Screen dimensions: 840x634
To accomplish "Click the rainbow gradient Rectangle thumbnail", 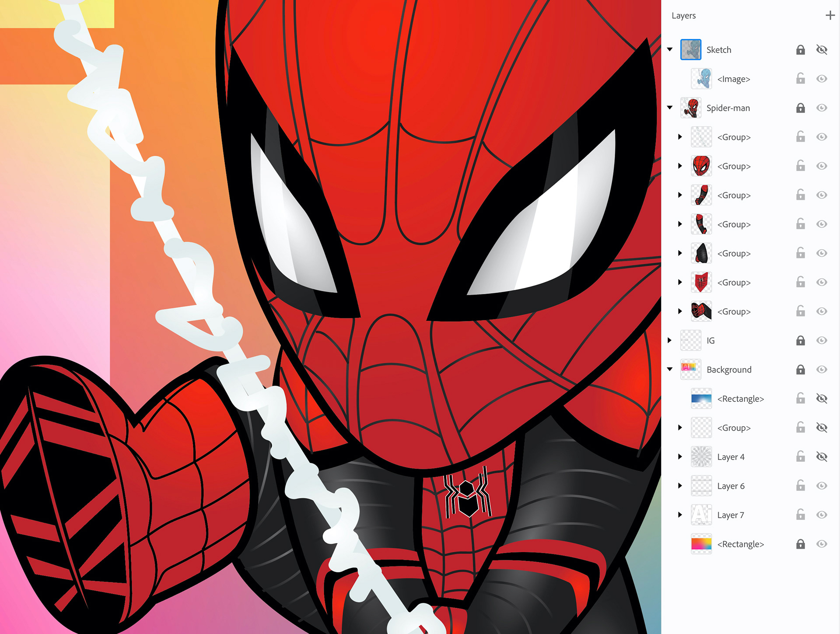I will point(701,544).
